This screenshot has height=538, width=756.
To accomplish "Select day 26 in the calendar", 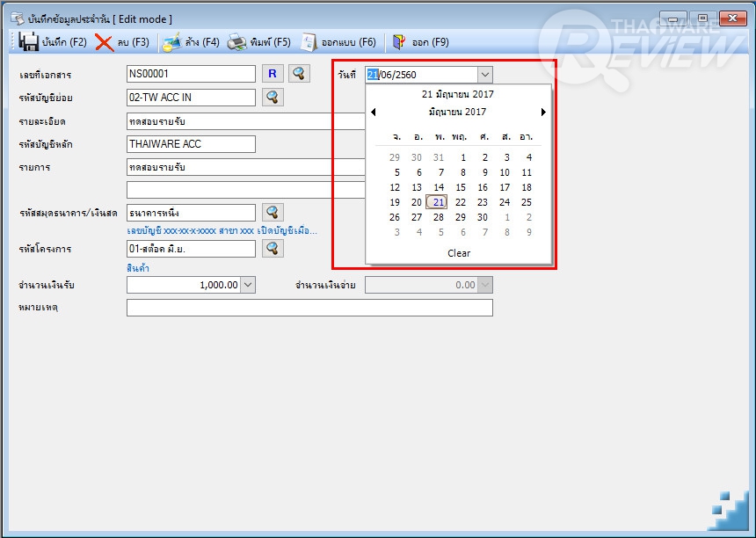I will pyautogui.click(x=395, y=217).
